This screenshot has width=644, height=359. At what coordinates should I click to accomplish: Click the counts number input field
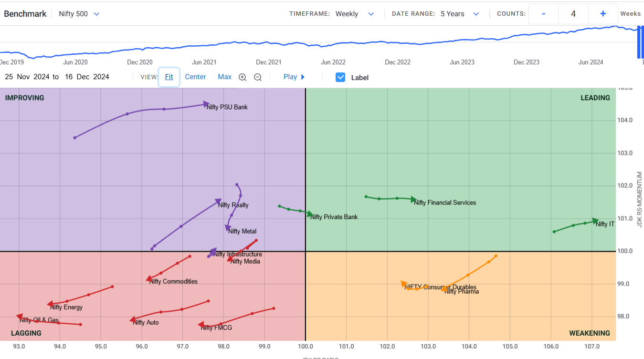click(x=573, y=14)
